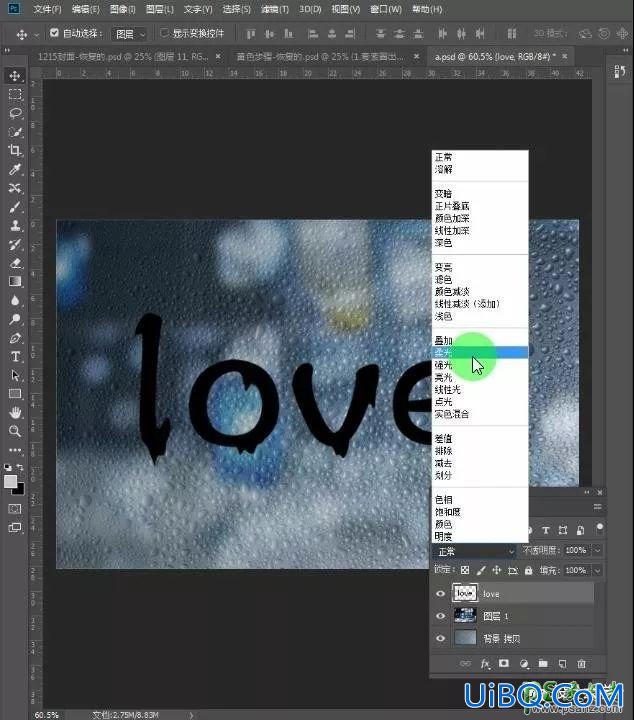
Task: Create new adjustment layer icon
Action: tap(524, 664)
